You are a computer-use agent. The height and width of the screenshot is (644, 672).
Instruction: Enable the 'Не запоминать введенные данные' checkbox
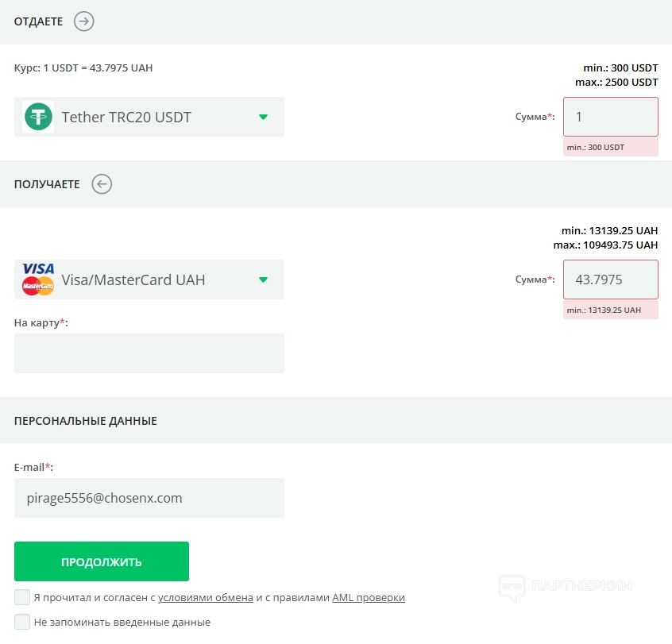tap(22, 622)
